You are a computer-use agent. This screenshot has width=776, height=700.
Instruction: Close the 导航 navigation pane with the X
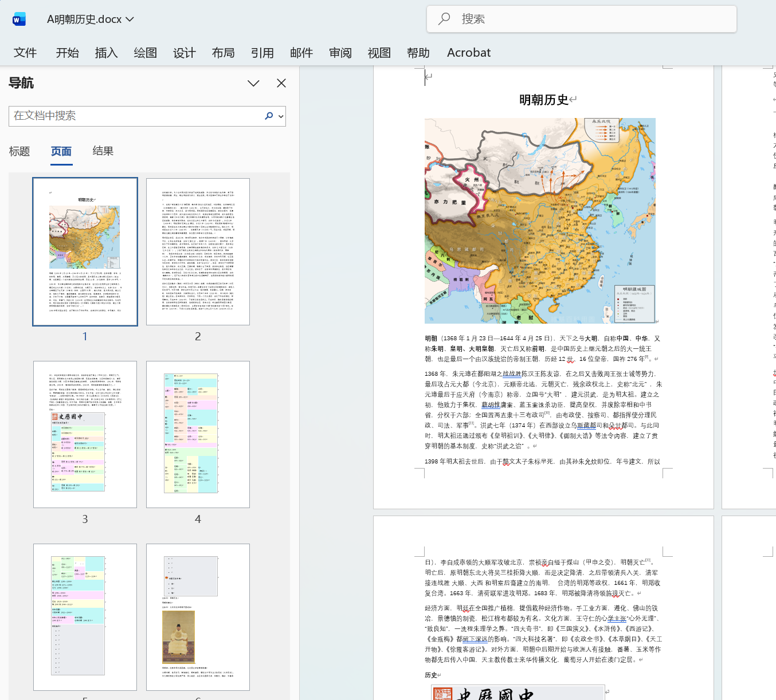tap(281, 83)
